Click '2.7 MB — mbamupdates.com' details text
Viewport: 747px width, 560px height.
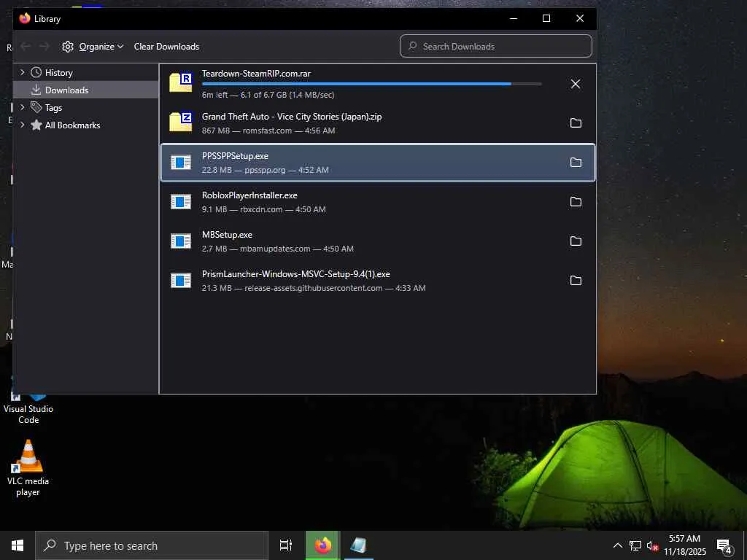[278, 249]
